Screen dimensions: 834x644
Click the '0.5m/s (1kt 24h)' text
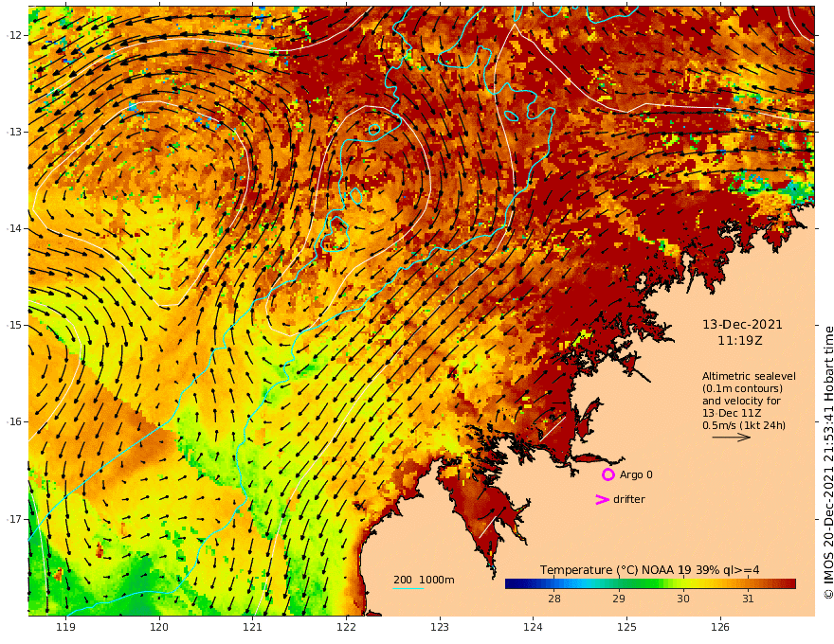[744, 425]
